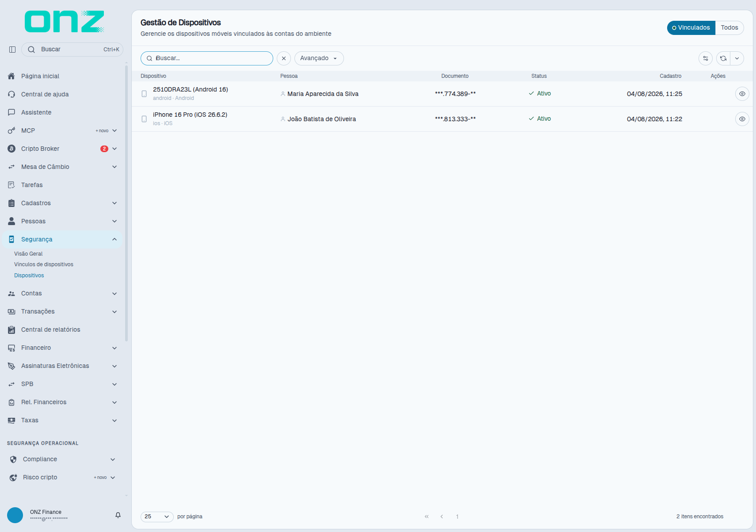Open the Avançado search dropdown
The width and height of the screenshot is (756, 532).
click(319, 58)
